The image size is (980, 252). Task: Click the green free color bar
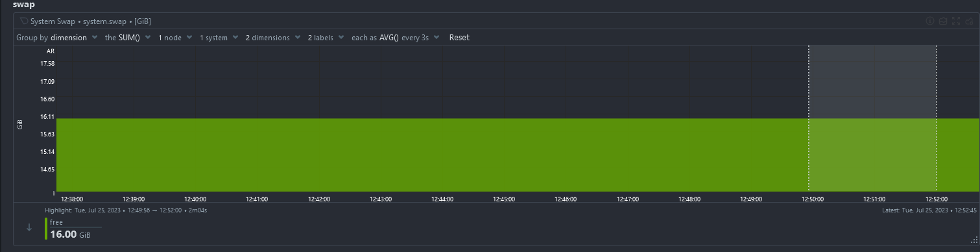(46, 229)
